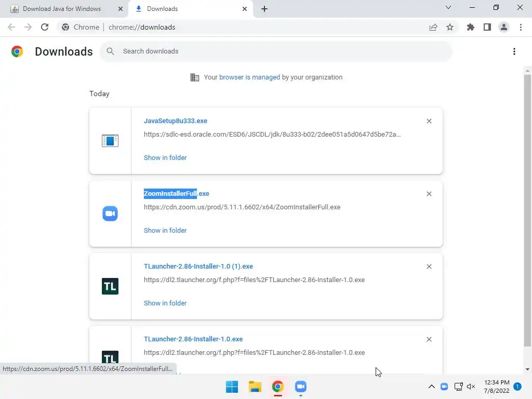Open the TLauncher-2.86-Installer-1.0 (1).exe link
Screen dimensions: 532x399
point(198,267)
